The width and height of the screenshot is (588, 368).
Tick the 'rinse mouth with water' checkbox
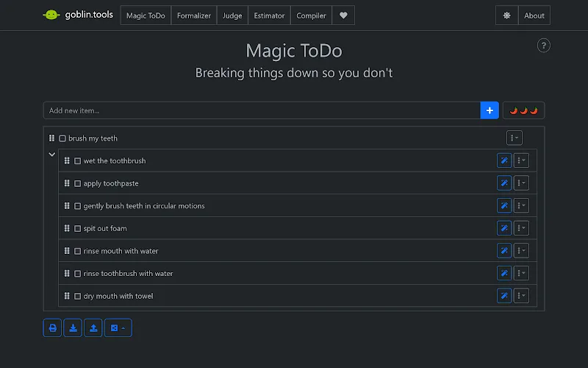(x=78, y=251)
